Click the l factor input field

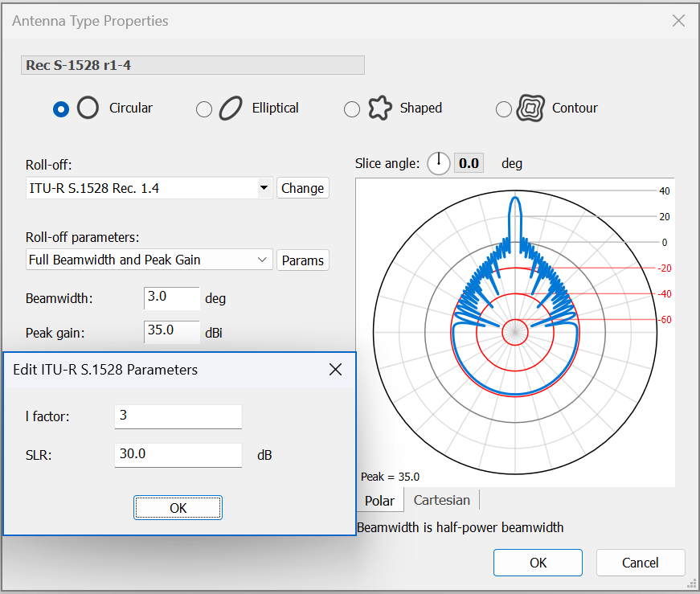178,416
